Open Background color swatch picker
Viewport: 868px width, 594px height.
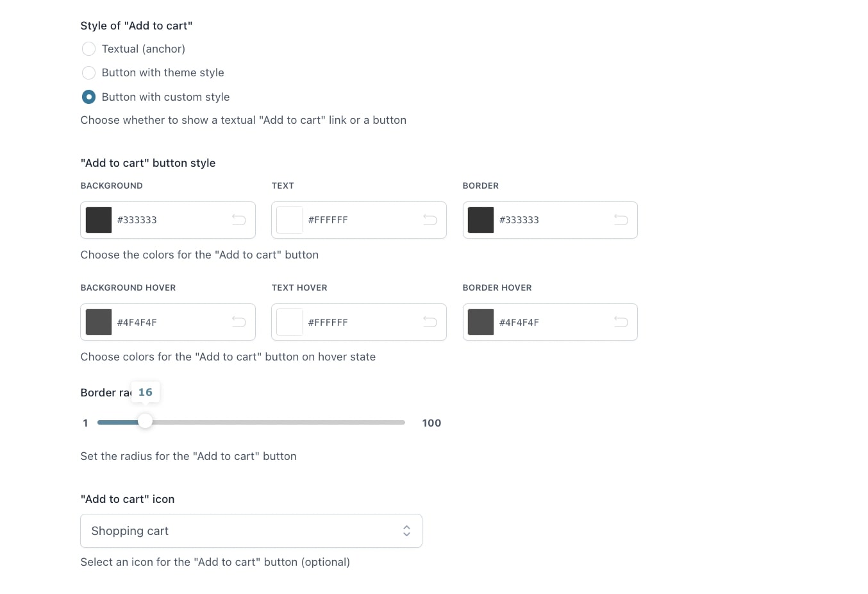coord(99,220)
